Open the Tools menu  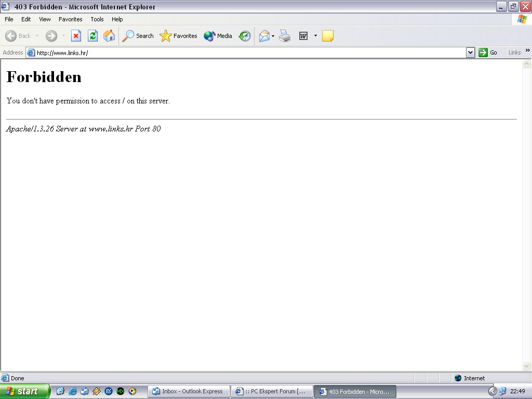[x=97, y=19]
